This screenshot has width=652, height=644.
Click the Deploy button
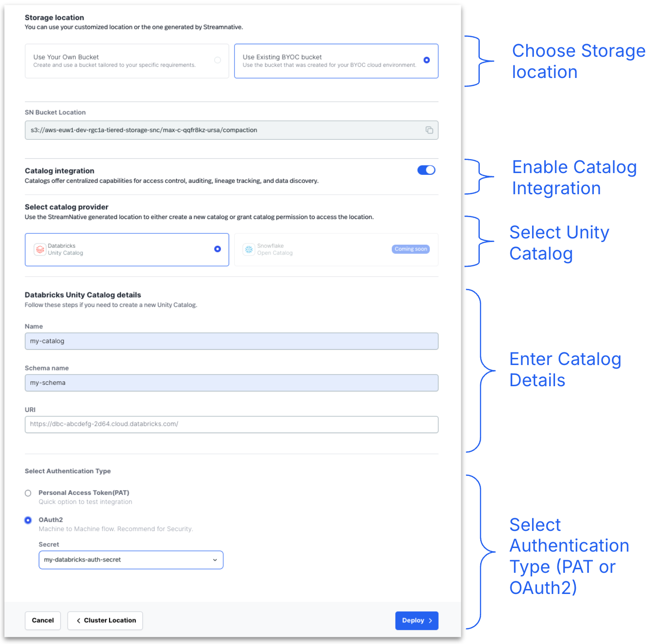coord(416,621)
